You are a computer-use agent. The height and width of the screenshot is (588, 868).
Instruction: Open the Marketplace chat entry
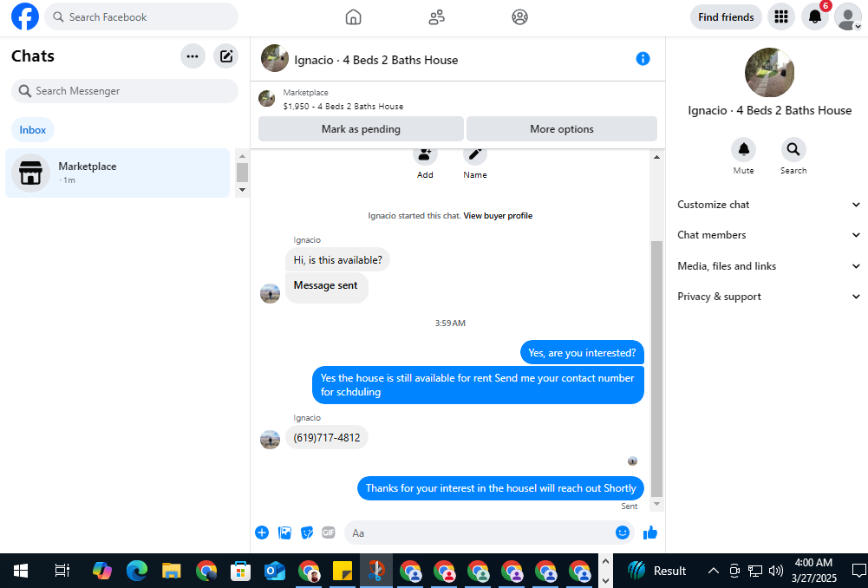(117, 173)
